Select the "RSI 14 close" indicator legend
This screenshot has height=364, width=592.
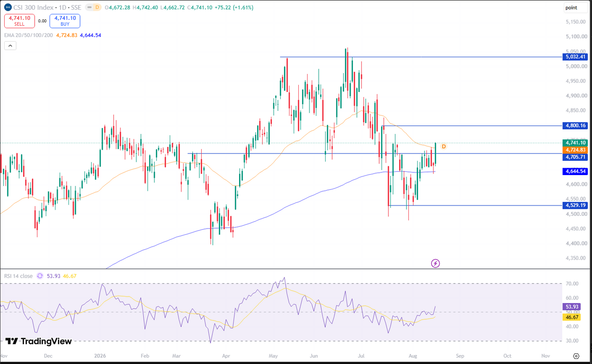[x=18, y=276]
